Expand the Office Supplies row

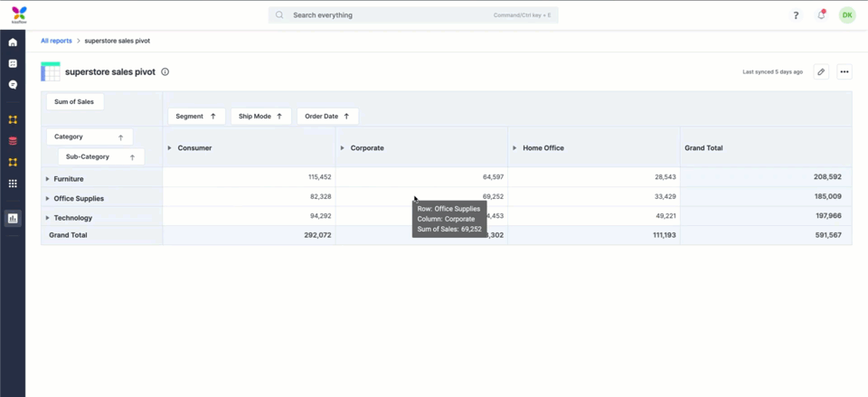click(48, 198)
